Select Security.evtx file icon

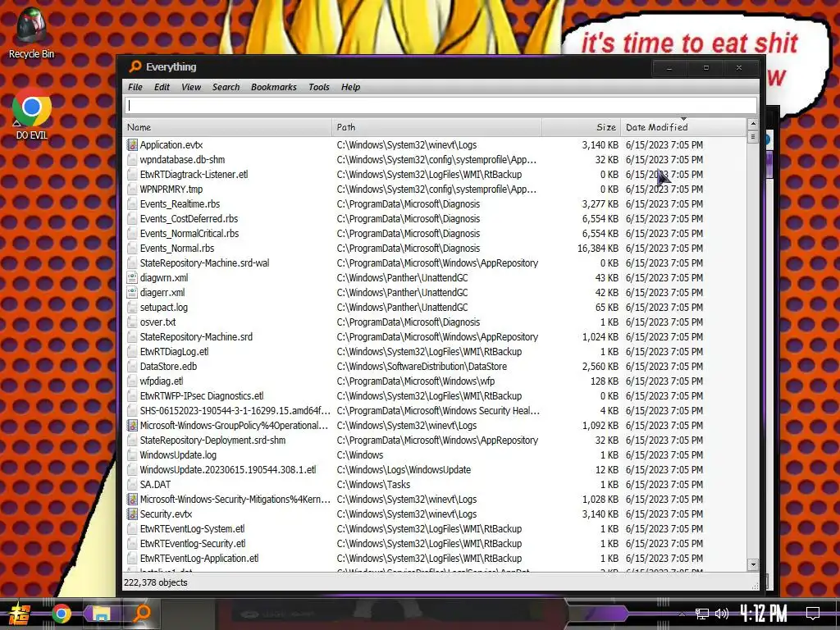point(132,514)
